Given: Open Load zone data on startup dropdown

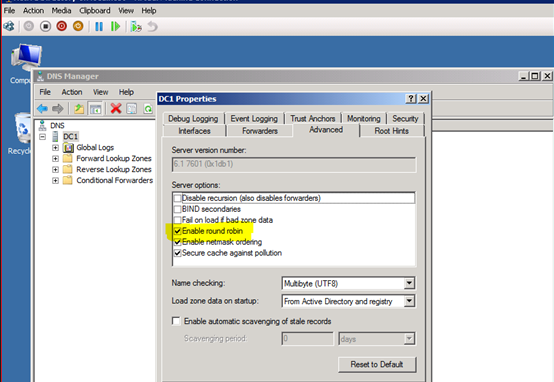Looking at the screenshot, I should click(x=409, y=301).
